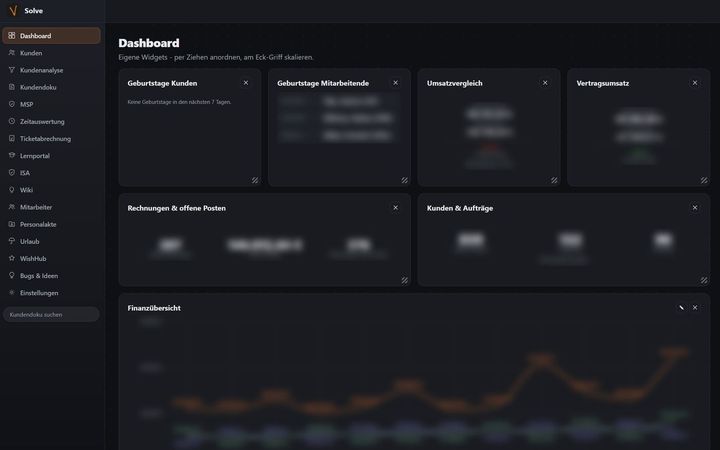Image resolution: width=720 pixels, height=450 pixels.
Task: Click the Wiki lightbulb icon
Action: click(x=12, y=190)
